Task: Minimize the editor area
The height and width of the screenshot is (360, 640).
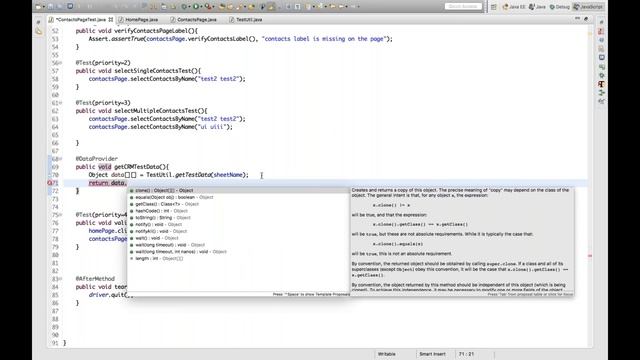Action: (x=577, y=19)
